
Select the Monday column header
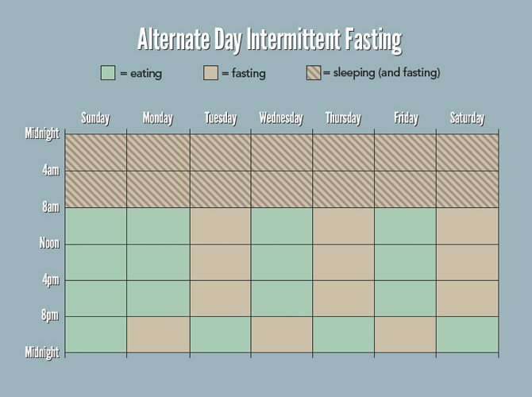(x=158, y=118)
